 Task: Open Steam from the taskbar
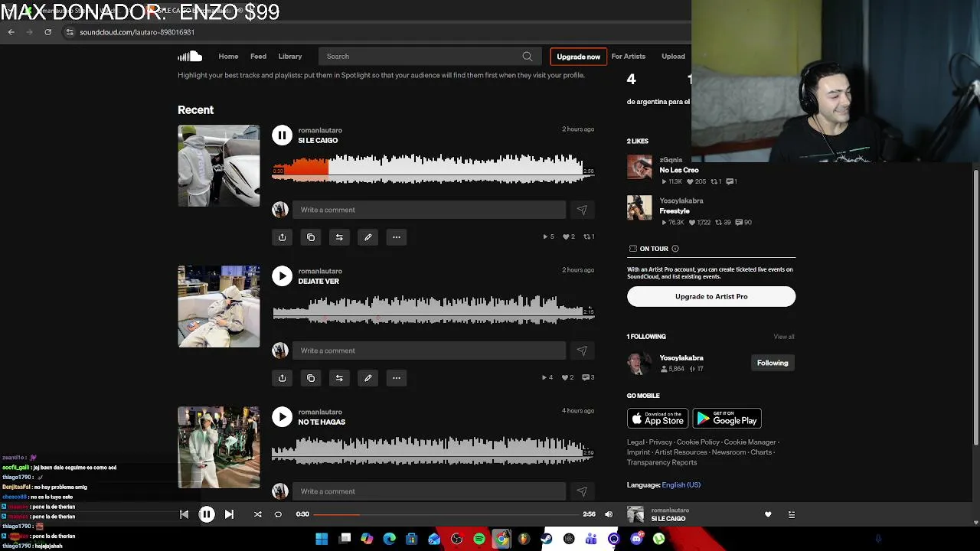[x=546, y=539]
